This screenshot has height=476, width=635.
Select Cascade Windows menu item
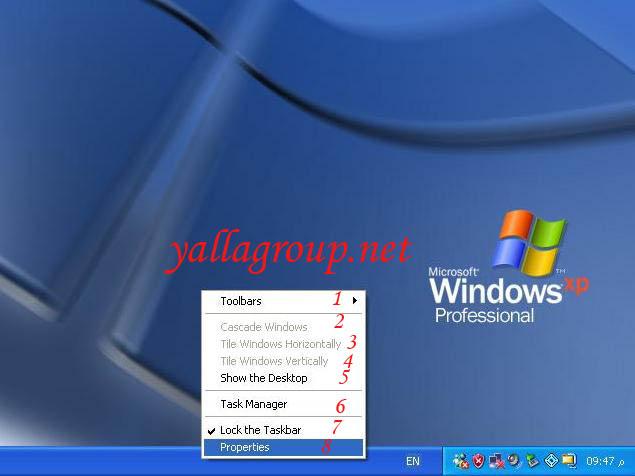[264, 327]
